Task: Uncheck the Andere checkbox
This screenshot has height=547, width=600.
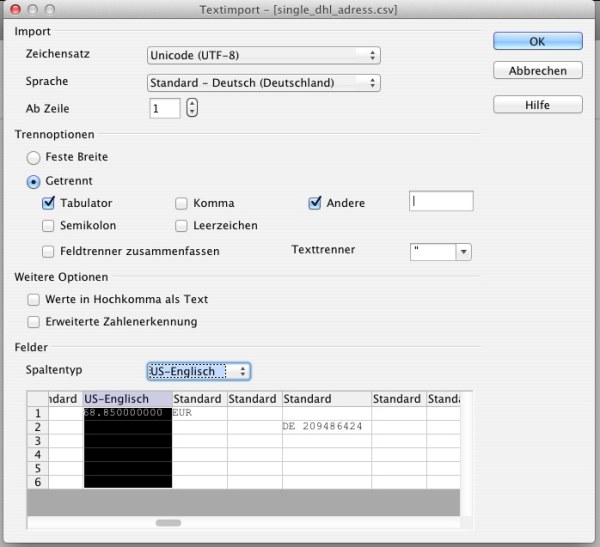Action: 315,203
